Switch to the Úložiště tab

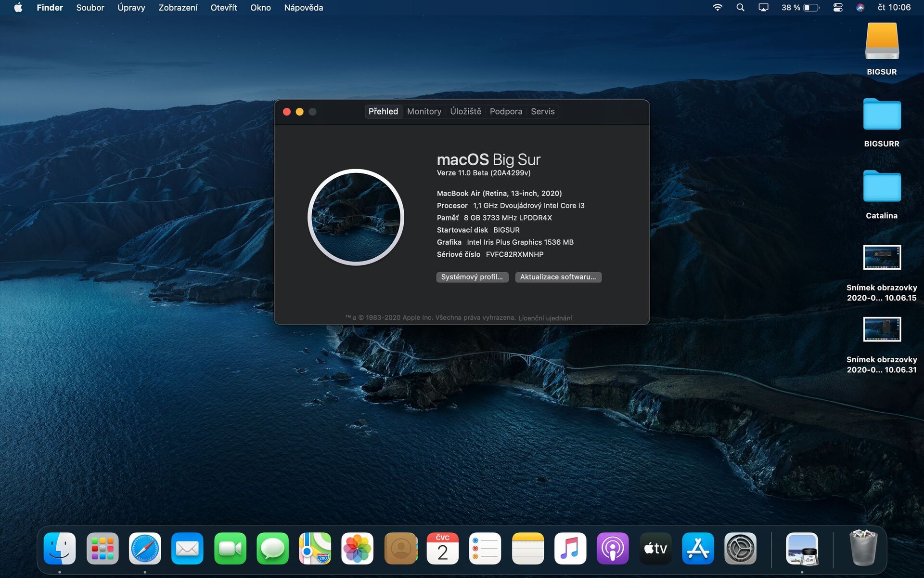coord(465,111)
